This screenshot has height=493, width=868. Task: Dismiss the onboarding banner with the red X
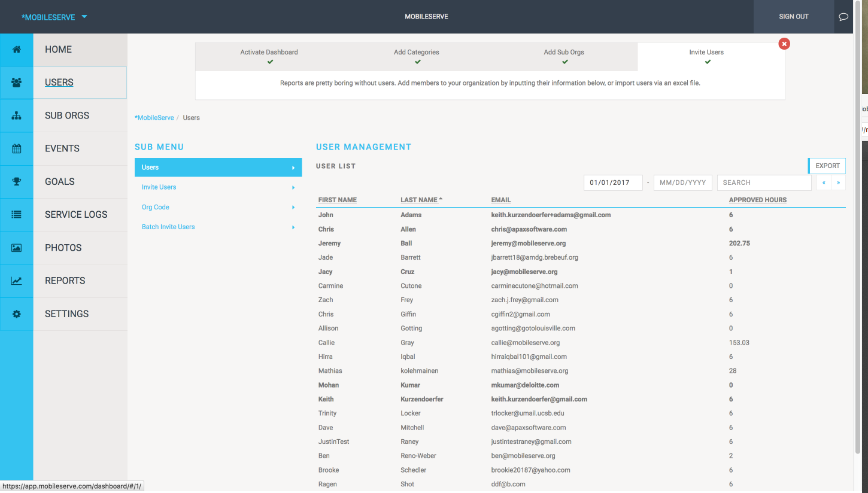[x=784, y=43]
